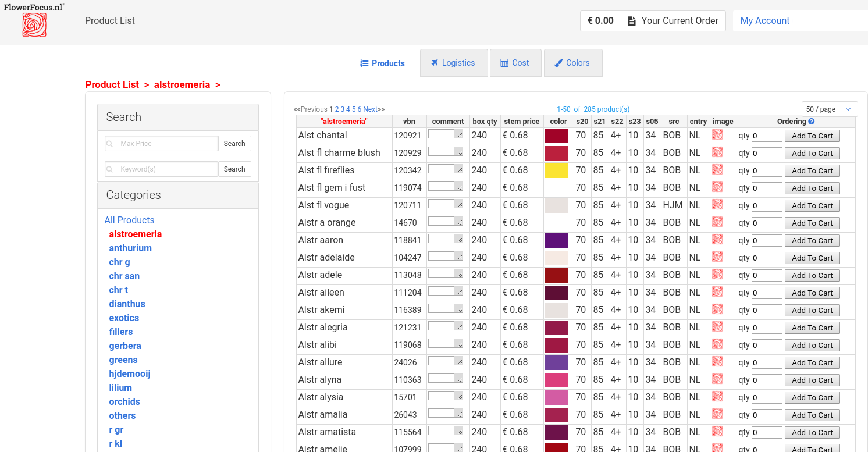Click the image icon for Alstr adele row
This screenshot has width=868, height=452.
[x=717, y=275]
